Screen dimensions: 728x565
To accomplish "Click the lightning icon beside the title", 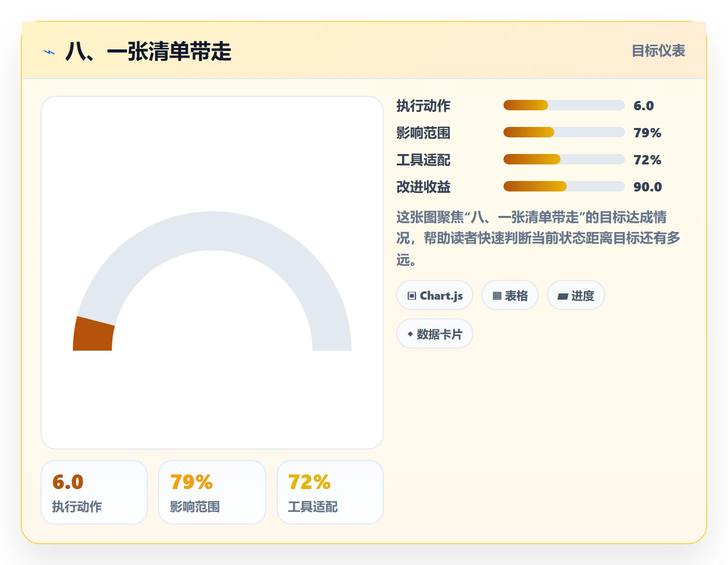I will [49, 52].
